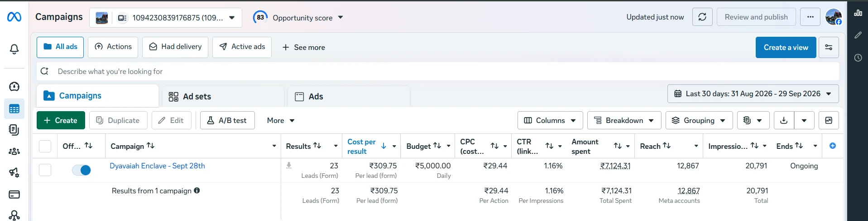Select Campaigns table icon in sidebar
This screenshot has height=221, width=868.
[x=14, y=109]
